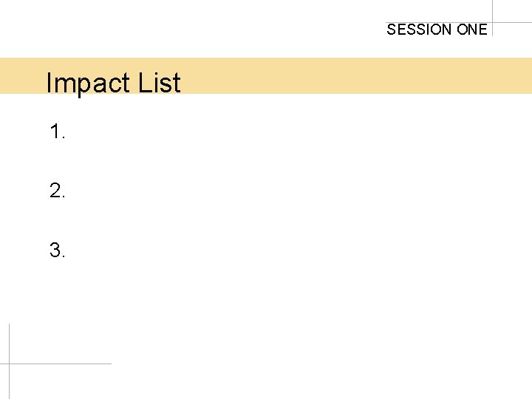Select the word Impact in the title
Viewport: 532px width, 399px height.
pos(87,83)
